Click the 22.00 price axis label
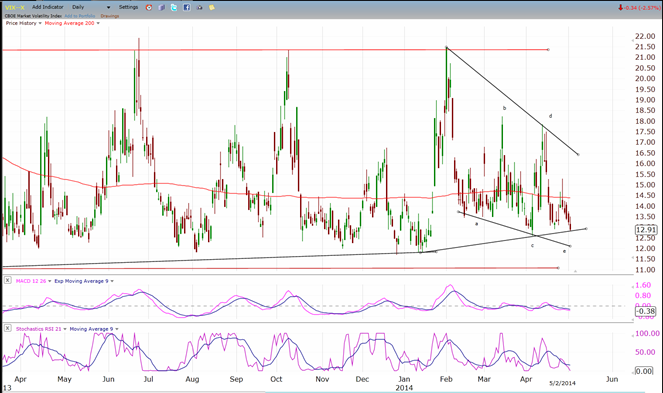This screenshot has height=393, width=663. click(645, 36)
